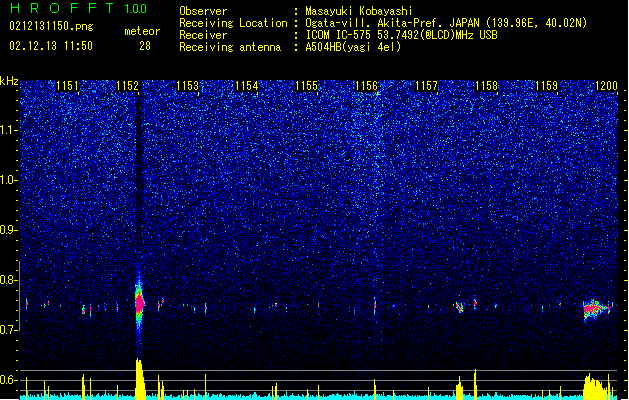The width and height of the screenshot is (629, 400).
Task: Click the 1152 time marker
Action: (x=127, y=86)
